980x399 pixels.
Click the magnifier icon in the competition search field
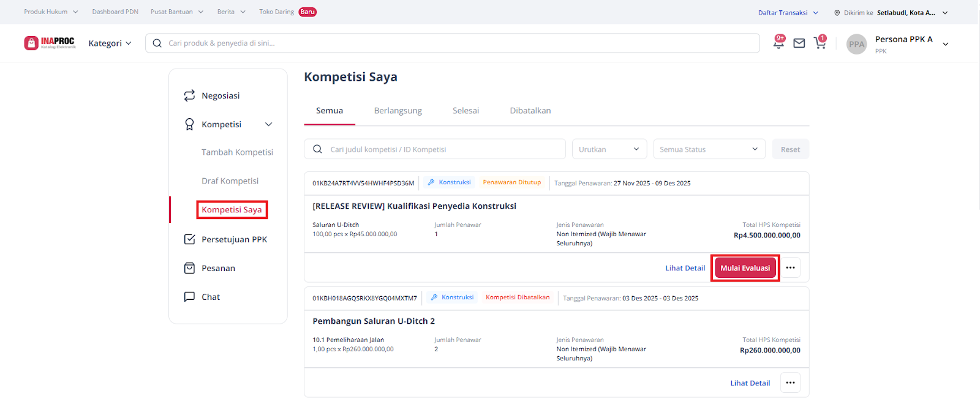[x=317, y=149]
